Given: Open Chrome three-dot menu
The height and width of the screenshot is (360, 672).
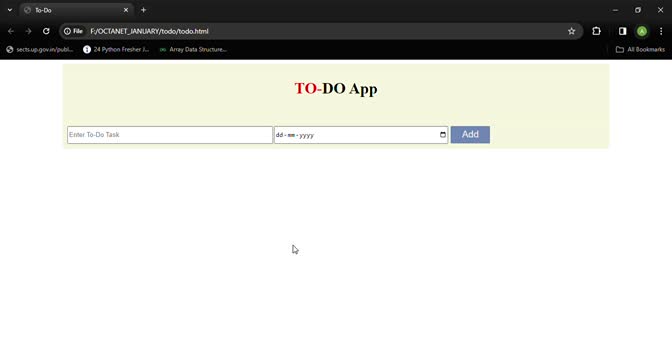Looking at the screenshot, I should 661,31.
